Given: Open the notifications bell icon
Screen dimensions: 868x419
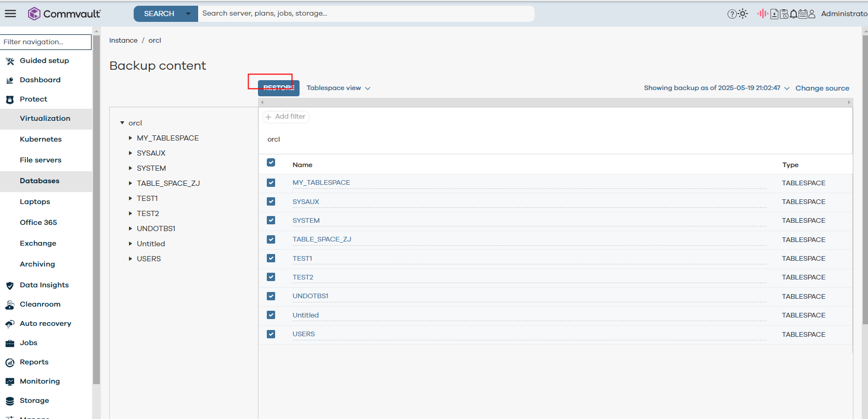Looking at the screenshot, I should click(794, 14).
